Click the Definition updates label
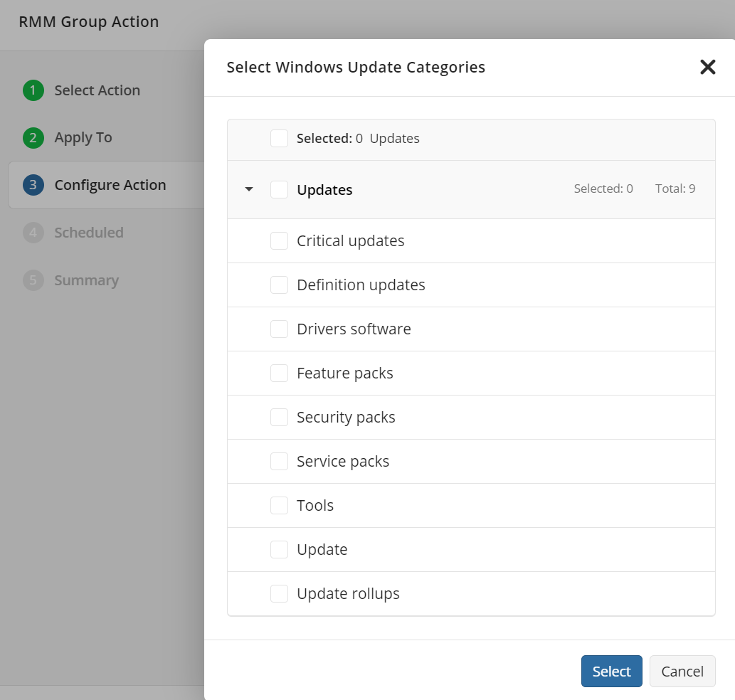 pos(361,285)
